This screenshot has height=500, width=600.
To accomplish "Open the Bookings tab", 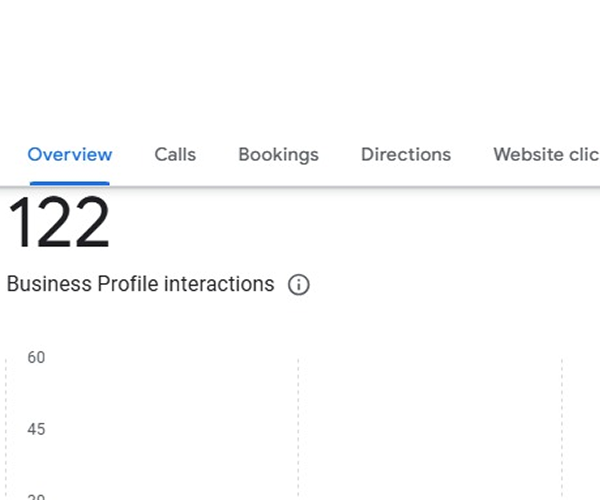I will (279, 155).
